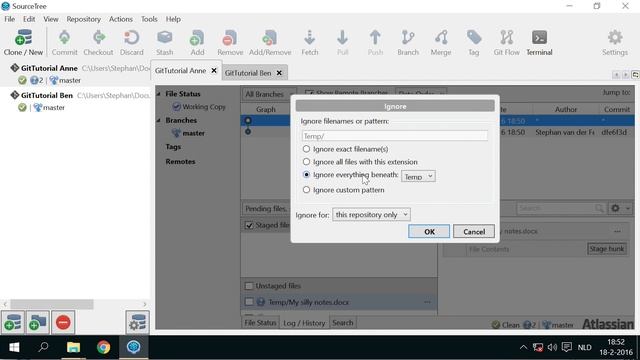This screenshot has height=360, width=640.
Task: Launch the Terminal toolbar icon
Action: tap(539, 42)
